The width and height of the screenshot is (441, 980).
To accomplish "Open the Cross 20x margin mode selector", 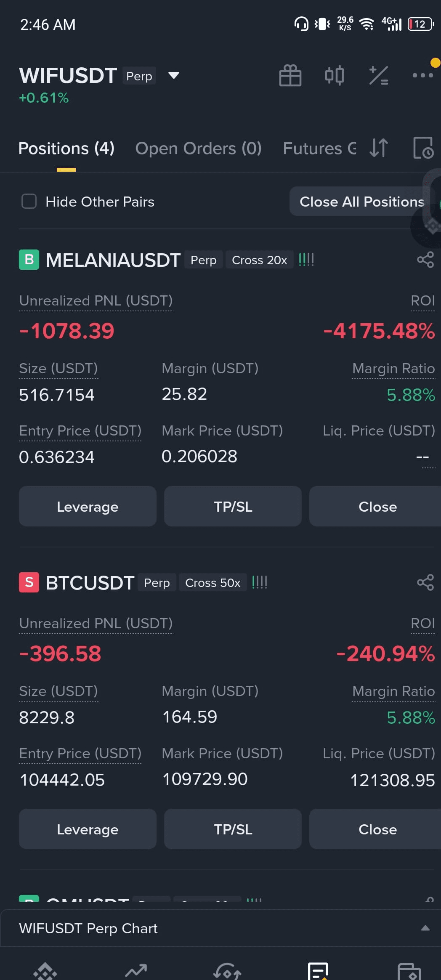I will (x=259, y=260).
